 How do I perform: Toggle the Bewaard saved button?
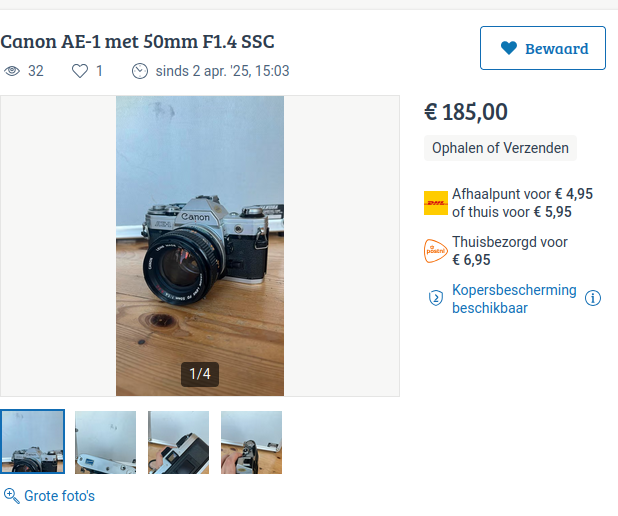543,48
